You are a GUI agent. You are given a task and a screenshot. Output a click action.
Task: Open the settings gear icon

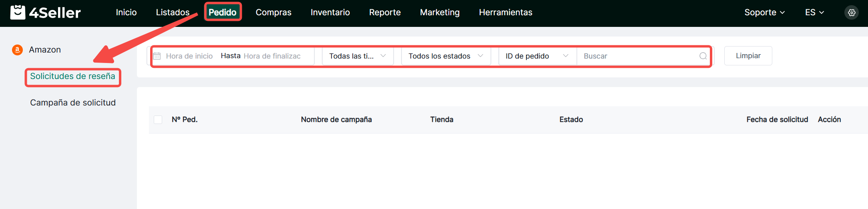point(852,12)
